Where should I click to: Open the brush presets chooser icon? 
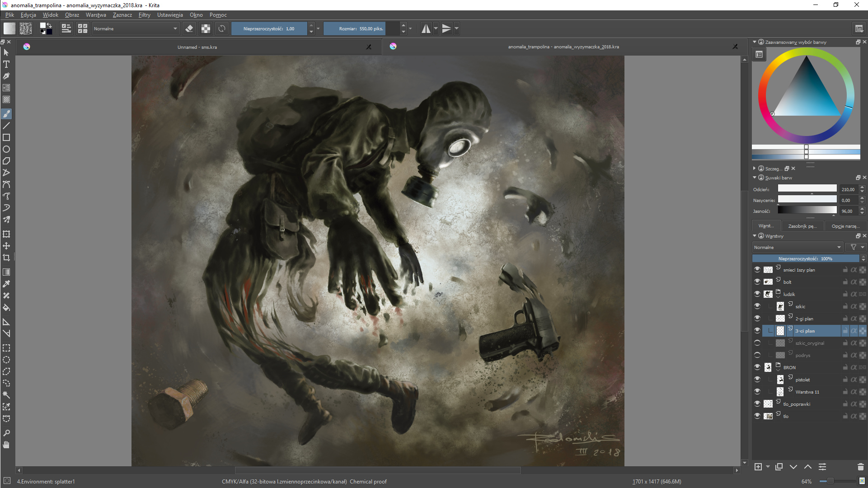(x=83, y=28)
